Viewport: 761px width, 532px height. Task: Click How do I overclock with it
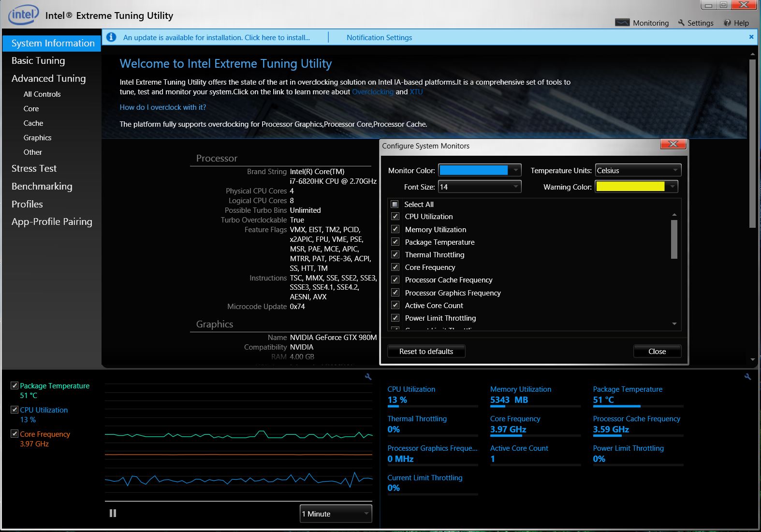click(163, 107)
